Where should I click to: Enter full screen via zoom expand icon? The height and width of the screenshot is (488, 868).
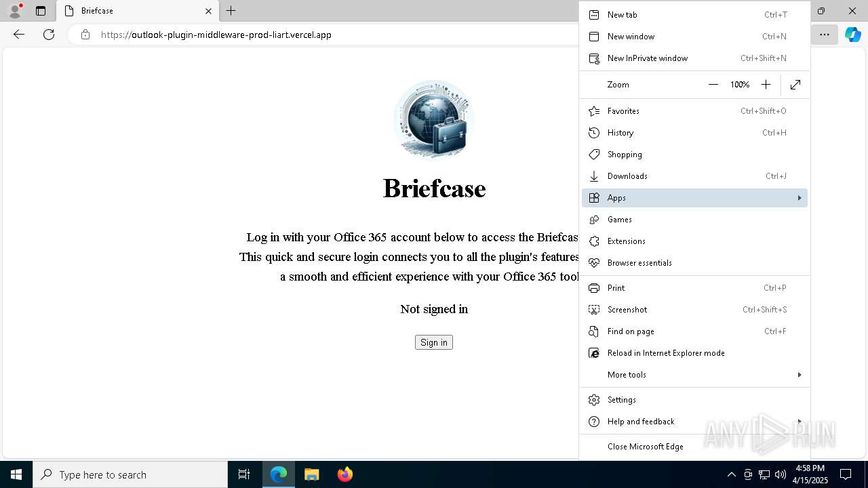click(795, 85)
